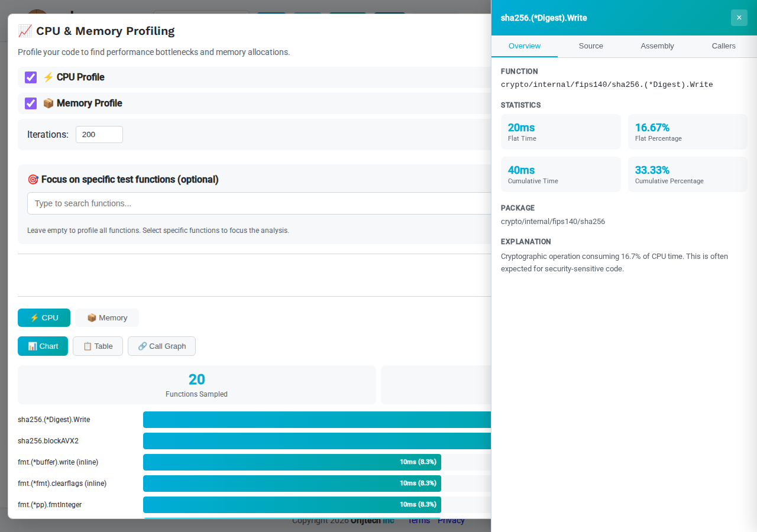Click the sha256.blockAVX2 bar in chart
Image resolution: width=757 pixels, height=532 pixels.
click(317, 441)
